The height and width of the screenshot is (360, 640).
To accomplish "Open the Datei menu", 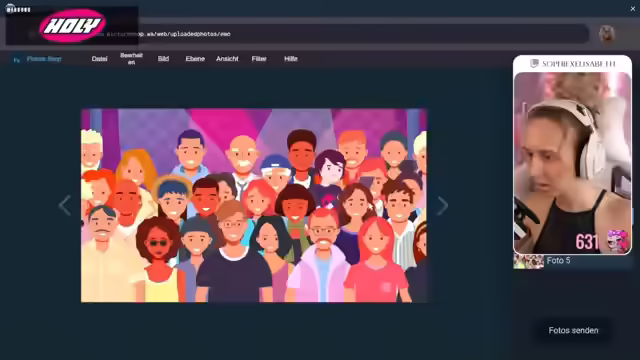I will pyautogui.click(x=100, y=59).
